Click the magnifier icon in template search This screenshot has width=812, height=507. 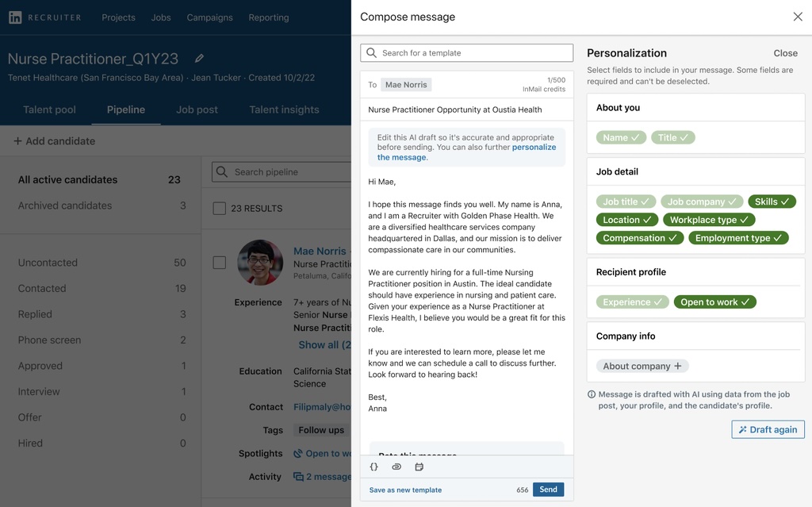371,53
